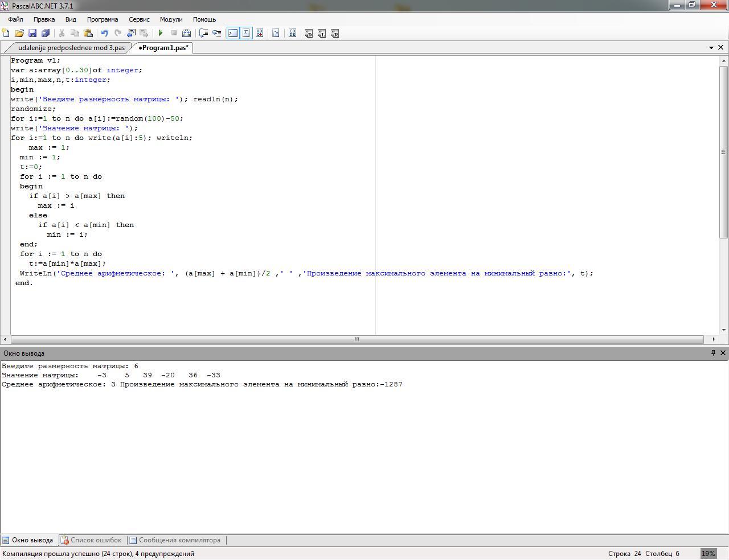Pin the output window panel
This screenshot has width=729, height=560.
pyautogui.click(x=712, y=353)
